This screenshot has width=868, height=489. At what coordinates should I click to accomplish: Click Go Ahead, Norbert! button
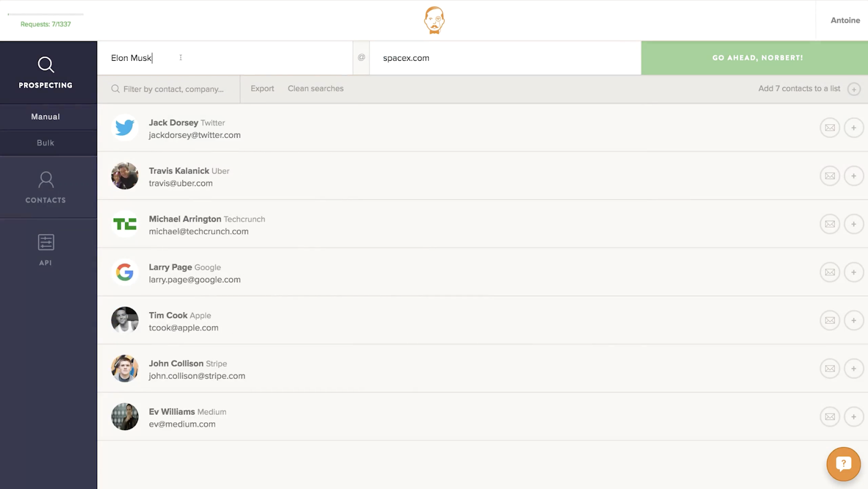click(x=755, y=58)
